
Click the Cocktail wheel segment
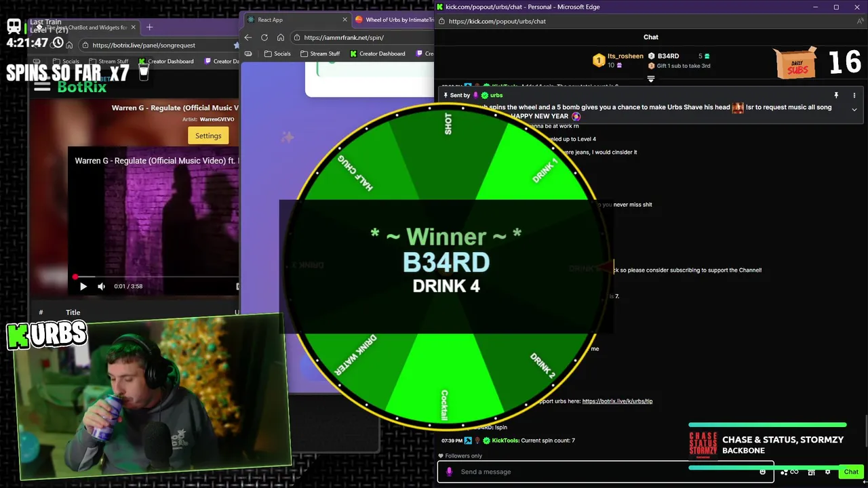pyautogui.click(x=444, y=380)
